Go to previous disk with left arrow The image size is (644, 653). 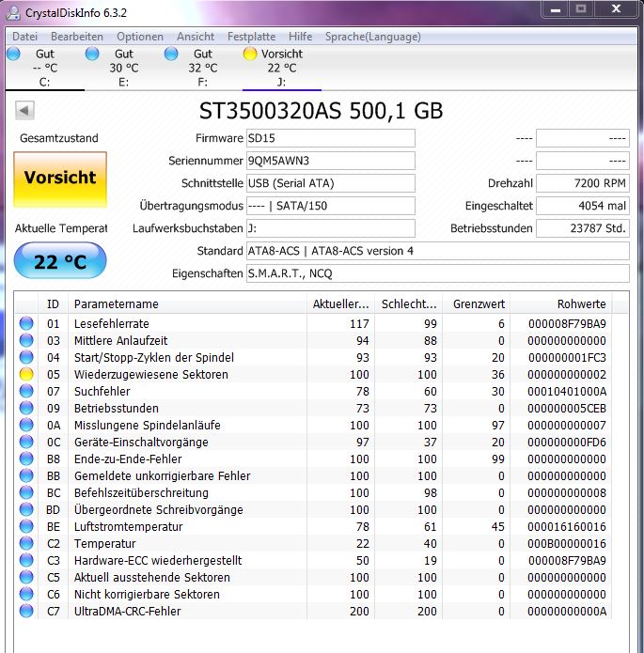tap(24, 110)
